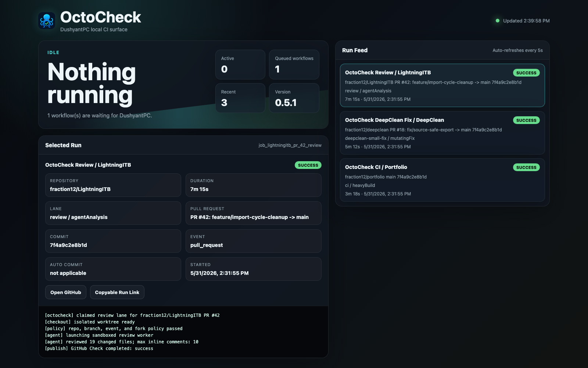The image size is (588, 368).
Task: Click Auto Commit value 'not applicable'
Action: point(68,273)
